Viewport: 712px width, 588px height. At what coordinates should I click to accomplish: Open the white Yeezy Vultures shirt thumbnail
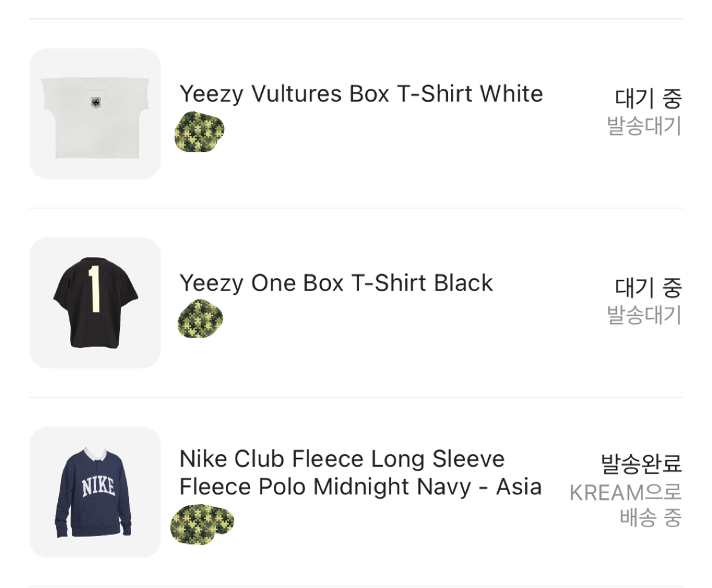[x=94, y=114]
